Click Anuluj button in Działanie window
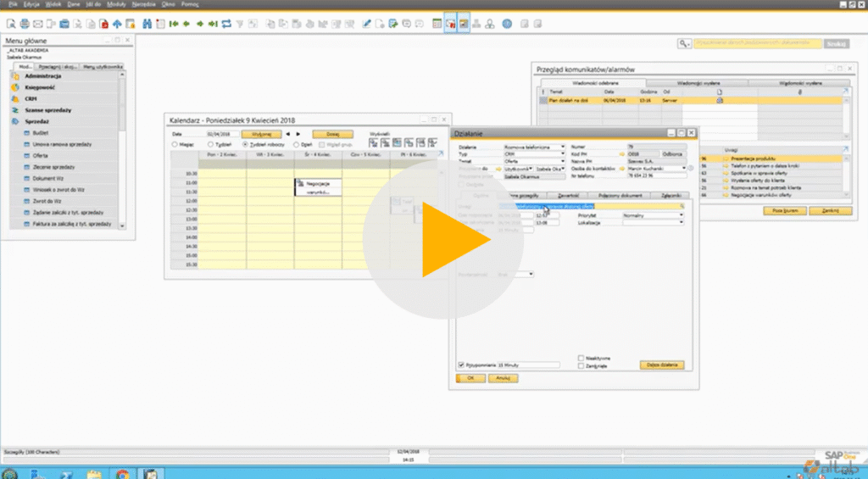Image resolution: width=868 pixels, height=479 pixels. point(504,378)
